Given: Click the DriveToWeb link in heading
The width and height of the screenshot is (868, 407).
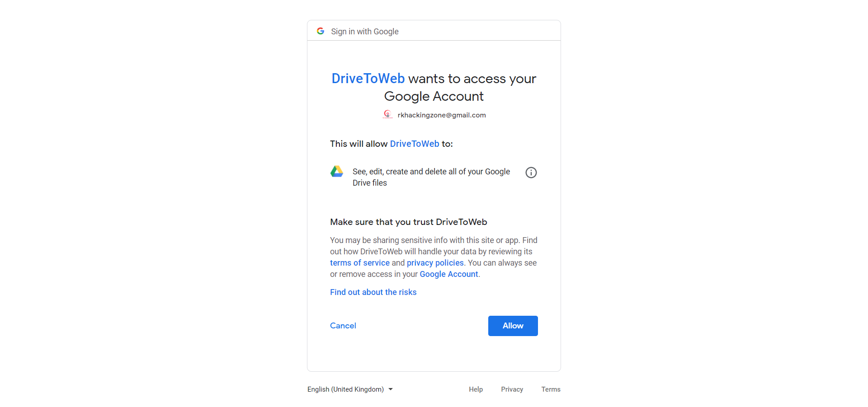Looking at the screenshot, I should pyautogui.click(x=368, y=79).
